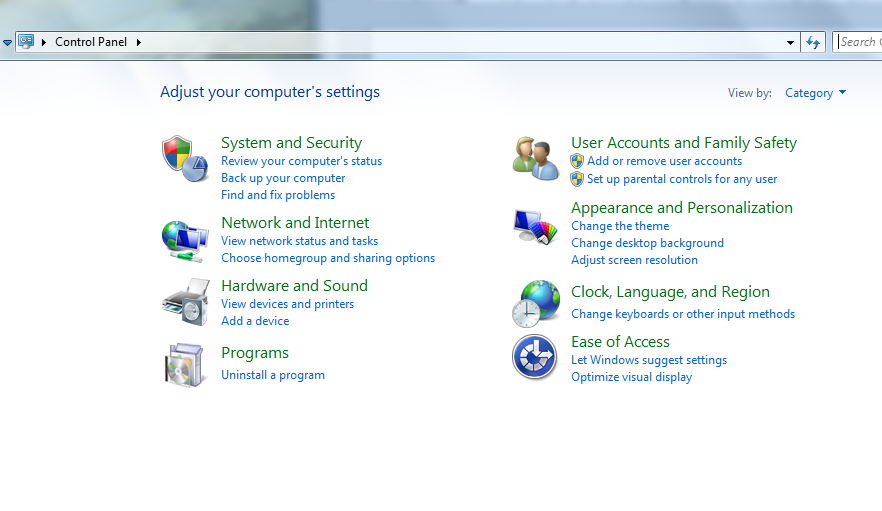
Task: Click Change desktop background link
Action: pyautogui.click(x=647, y=243)
